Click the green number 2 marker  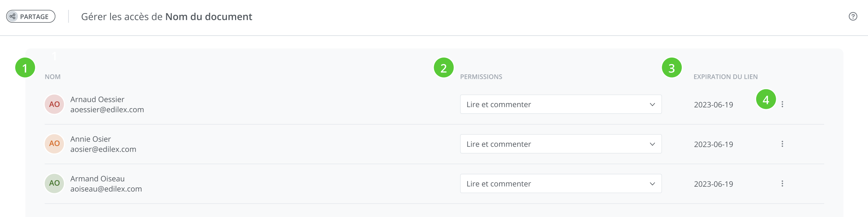(x=443, y=68)
